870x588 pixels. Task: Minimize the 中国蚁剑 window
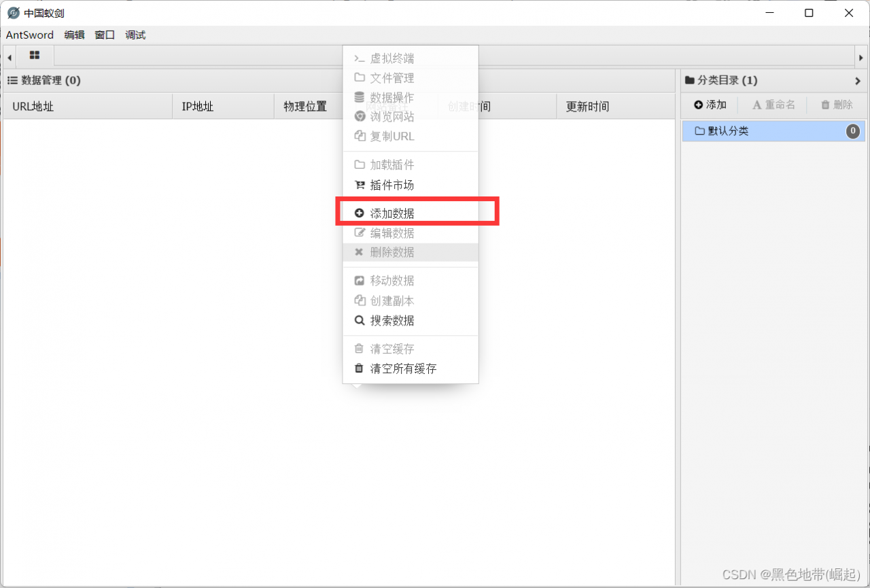[769, 13]
